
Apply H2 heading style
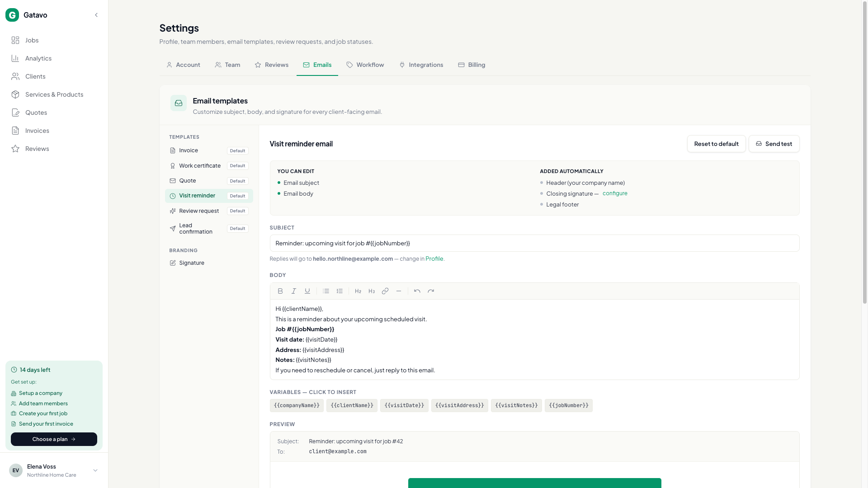[x=358, y=291]
